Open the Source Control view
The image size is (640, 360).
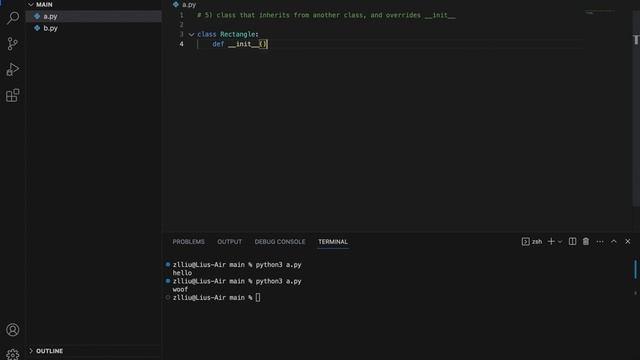[13, 44]
